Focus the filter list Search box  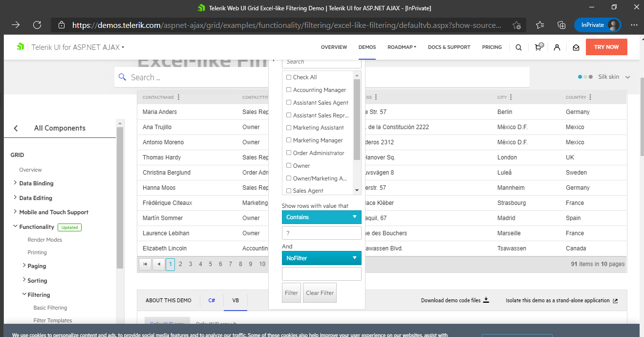pyautogui.click(x=322, y=62)
